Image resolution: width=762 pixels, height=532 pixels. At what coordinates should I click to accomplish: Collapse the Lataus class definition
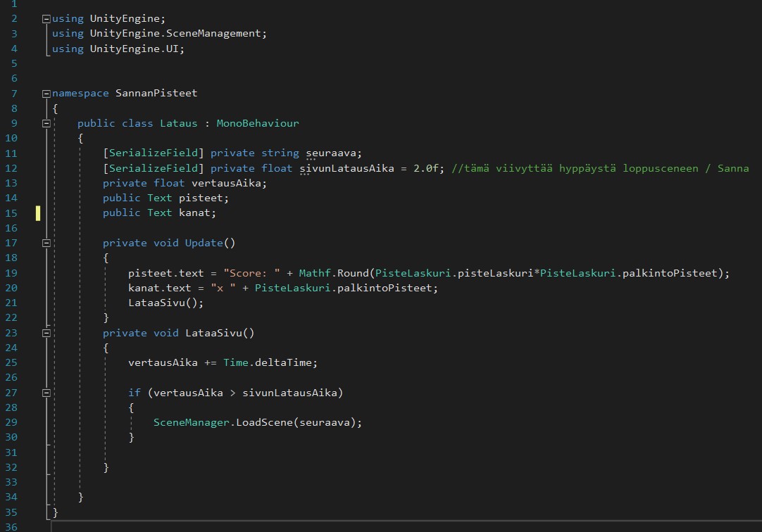[x=46, y=124]
